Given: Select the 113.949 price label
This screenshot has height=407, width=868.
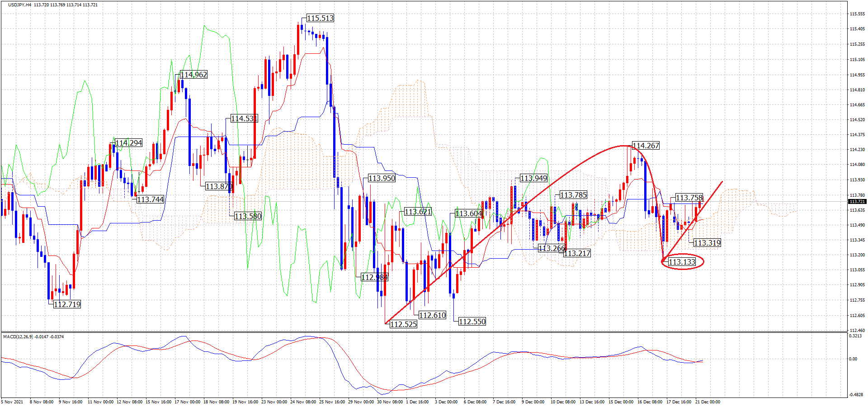Looking at the screenshot, I should point(533,178).
